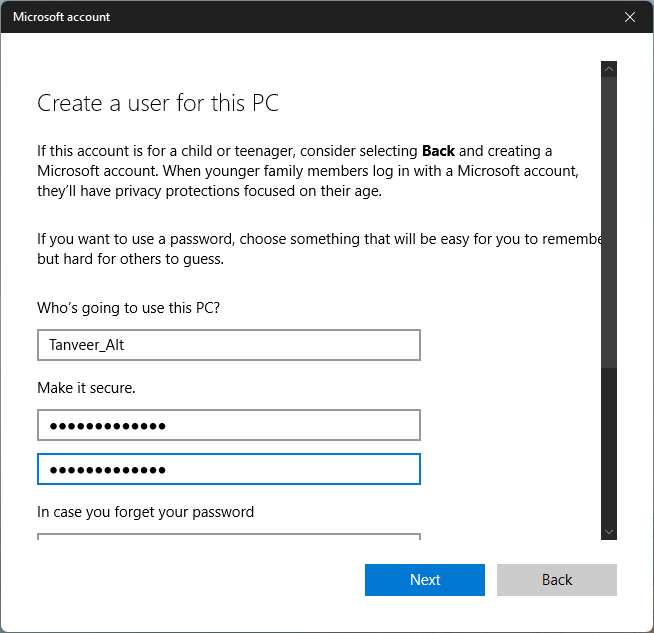Click the Next button
Image resolution: width=654 pixels, height=633 pixels.
click(x=425, y=580)
